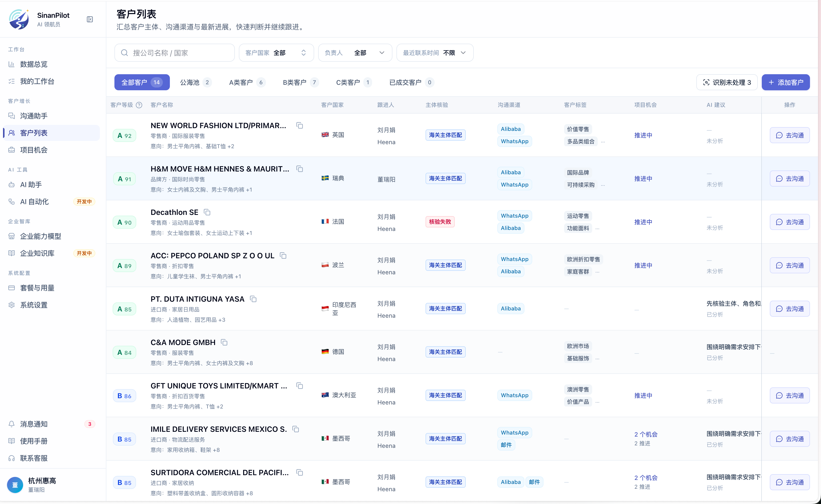
Task: Expand more tags for Decathlon SE row
Action: click(x=597, y=228)
